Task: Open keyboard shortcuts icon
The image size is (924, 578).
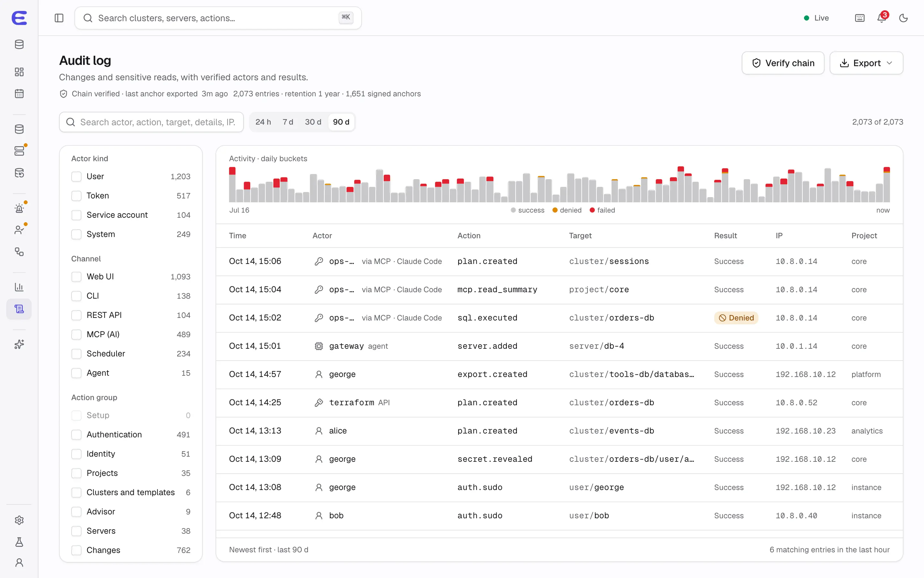Action: pos(860,18)
